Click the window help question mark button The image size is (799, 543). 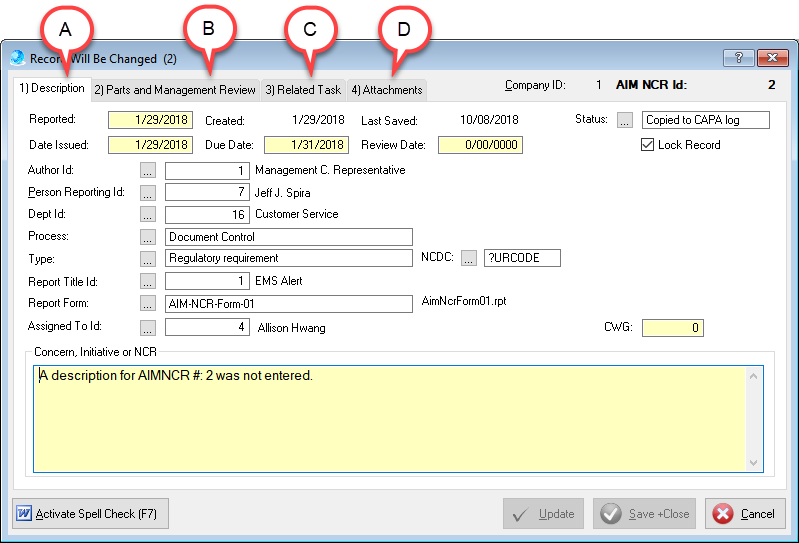pyautogui.click(x=738, y=58)
